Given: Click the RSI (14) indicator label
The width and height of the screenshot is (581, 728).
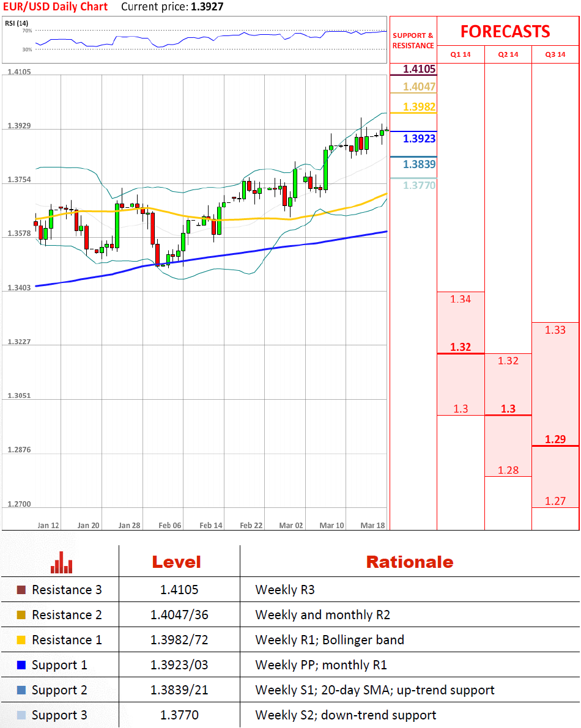Looking at the screenshot, I should [16, 23].
